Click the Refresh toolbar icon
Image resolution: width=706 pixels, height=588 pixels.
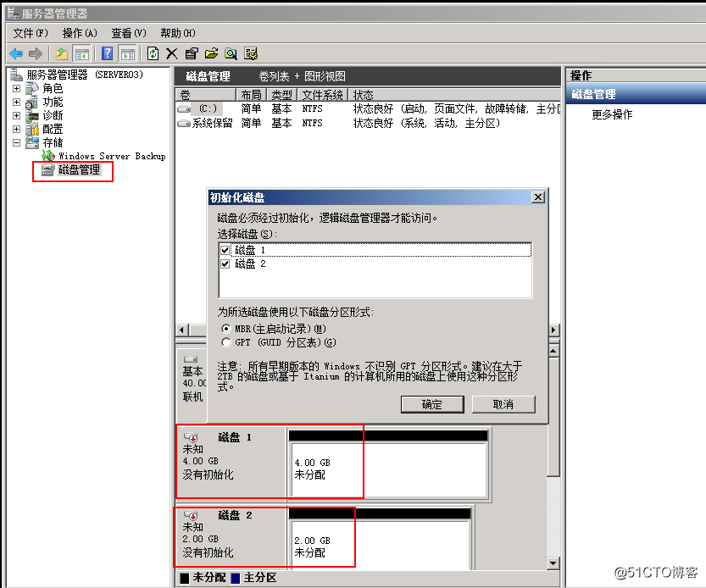pos(153,53)
